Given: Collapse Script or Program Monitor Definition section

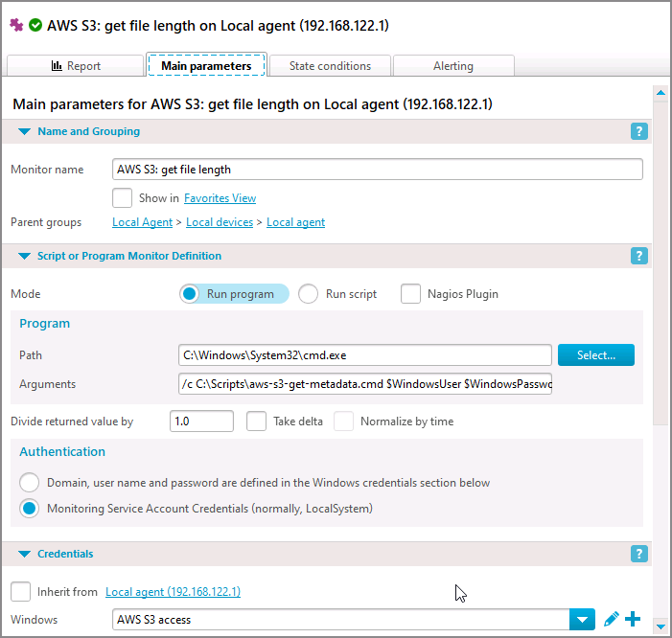Looking at the screenshot, I should (x=24, y=256).
